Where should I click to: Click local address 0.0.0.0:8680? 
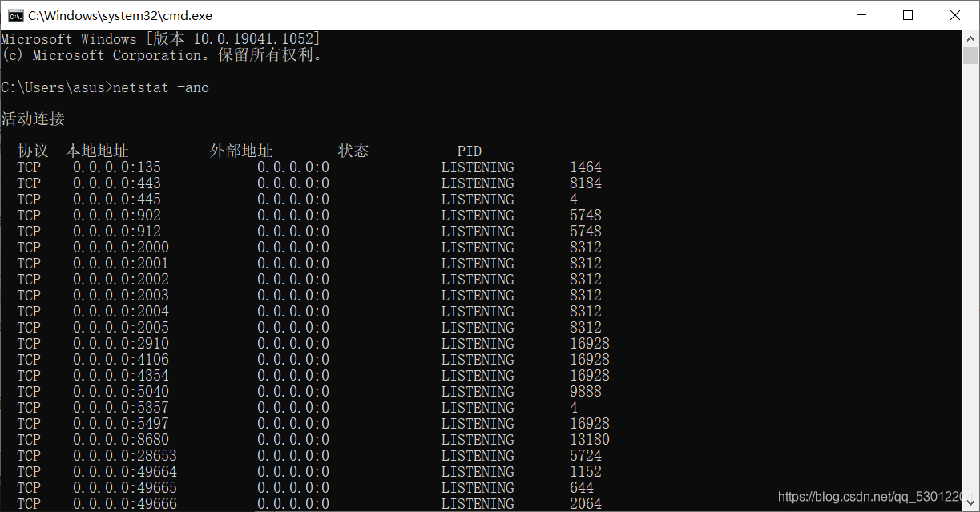pyautogui.click(x=121, y=440)
